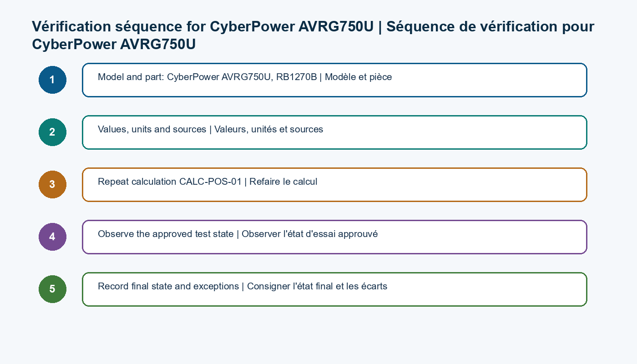Select "Repeat calculation CALC-POS-01" step text
The height and width of the screenshot is (364, 637).
170,182
